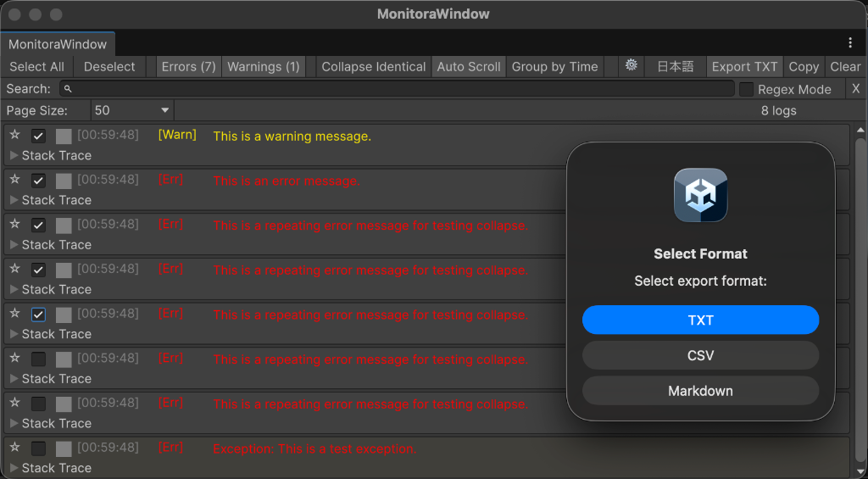The width and height of the screenshot is (868, 479).
Task: Click the gray color square on warning entry
Action: coord(64,136)
